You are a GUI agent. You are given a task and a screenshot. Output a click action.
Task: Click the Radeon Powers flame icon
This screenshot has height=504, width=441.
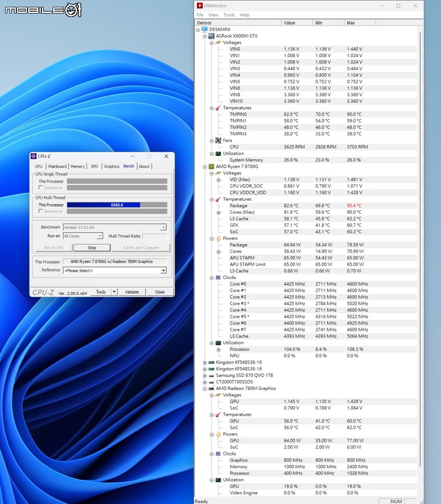click(218, 434)
